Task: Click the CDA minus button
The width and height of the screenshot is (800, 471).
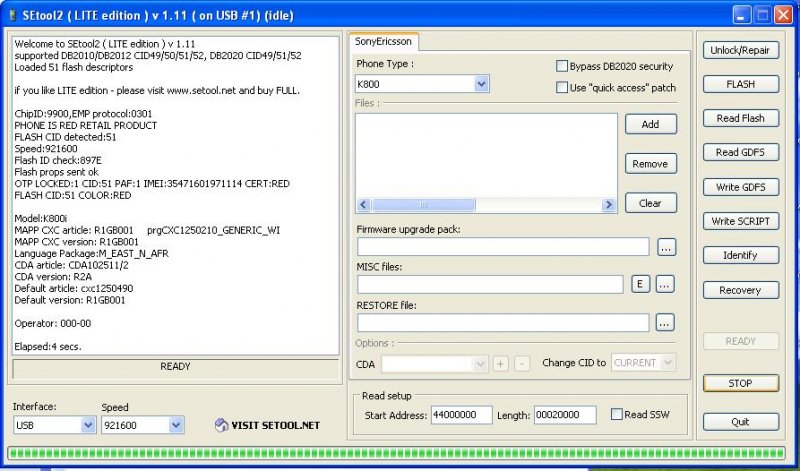Action: [521, 364]
